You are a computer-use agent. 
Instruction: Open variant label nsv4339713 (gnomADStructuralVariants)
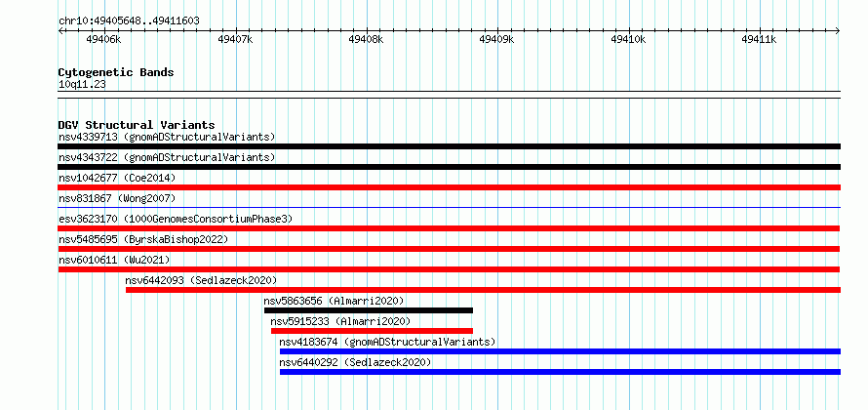(167, 137)
